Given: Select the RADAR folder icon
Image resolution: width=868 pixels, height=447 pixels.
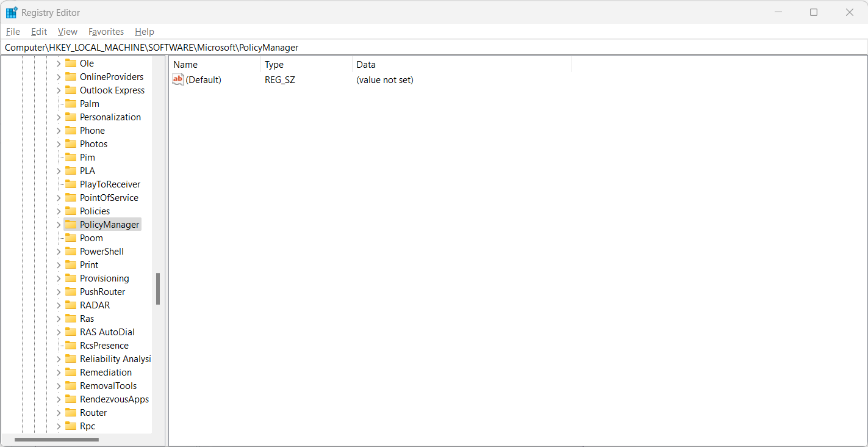Looking at the screenshot, I should click(71, 305).
